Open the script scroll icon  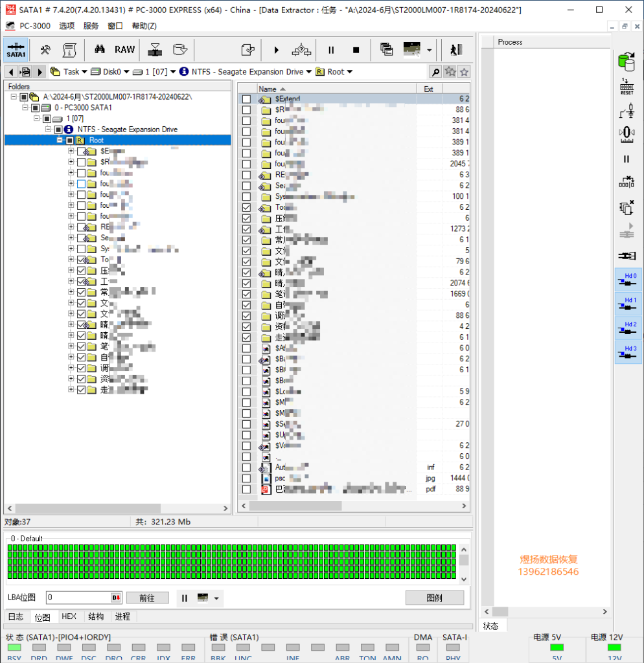click(x=69, y=50)
